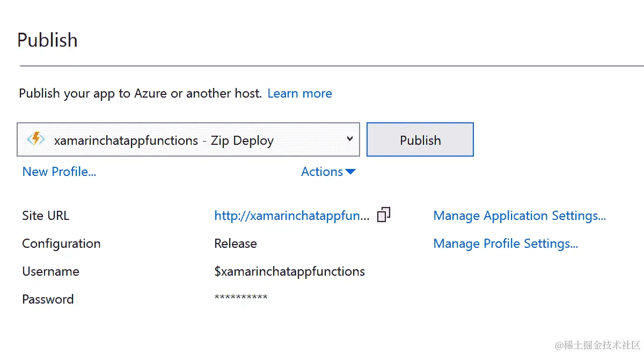Expand the Actions dropdown menu
644x354 pixels.
(x=328, y=172)
